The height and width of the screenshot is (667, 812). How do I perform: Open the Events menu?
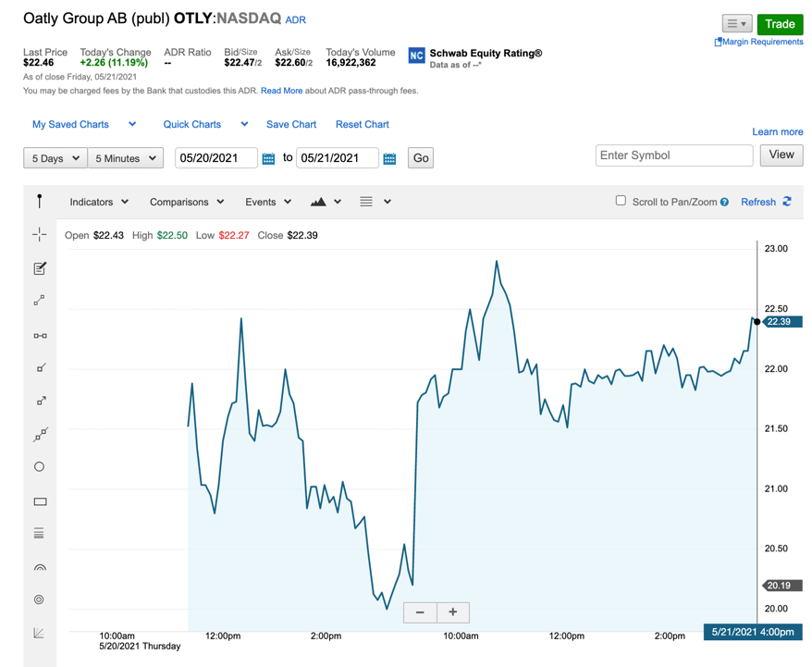tap(268, 202)
